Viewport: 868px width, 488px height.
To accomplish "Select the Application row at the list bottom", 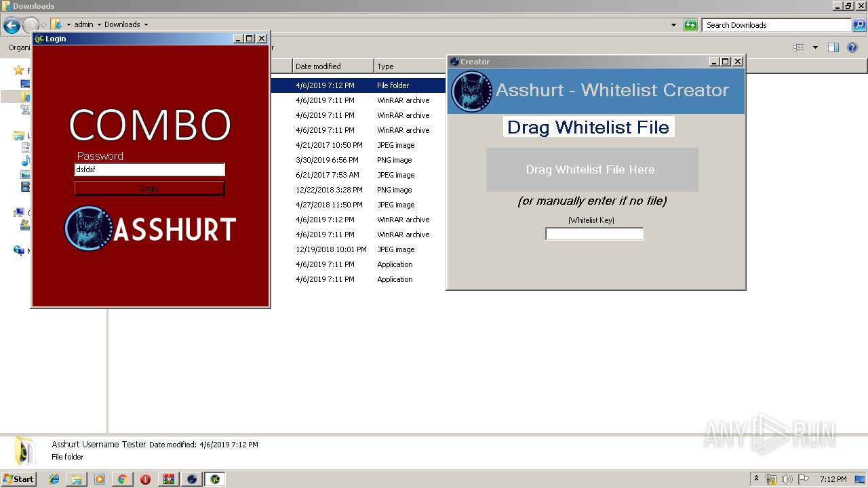I will point(358,279).
